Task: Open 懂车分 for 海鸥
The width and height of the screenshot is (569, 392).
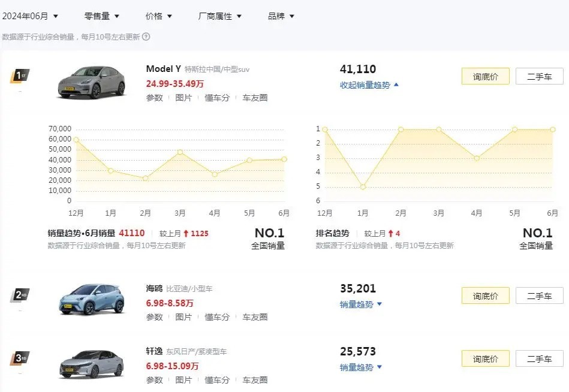Action: [x=217, y=317]
